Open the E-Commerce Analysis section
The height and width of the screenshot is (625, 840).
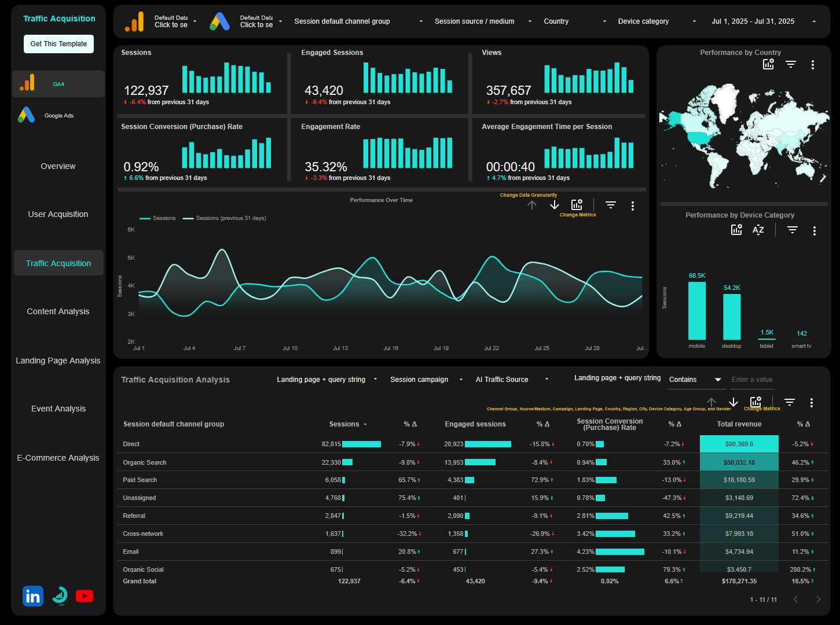click(58, 457)
